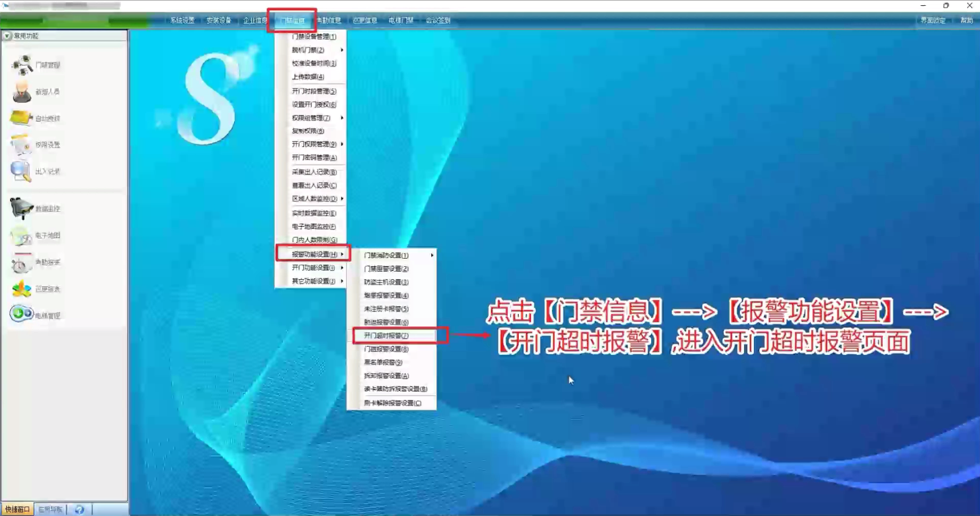
Task: Expand the 开门功能设置 submenu
Action: click(314, 268)
